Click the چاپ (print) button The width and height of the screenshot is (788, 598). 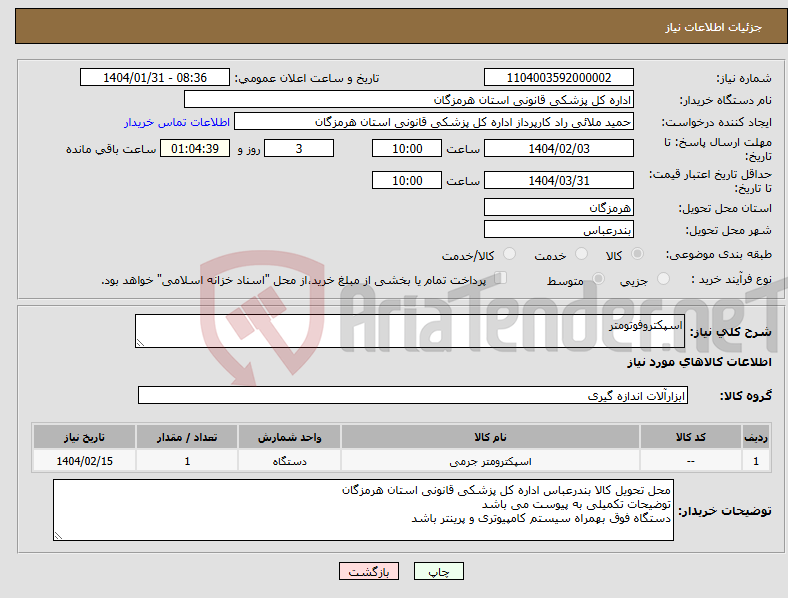tap(438, 571)
